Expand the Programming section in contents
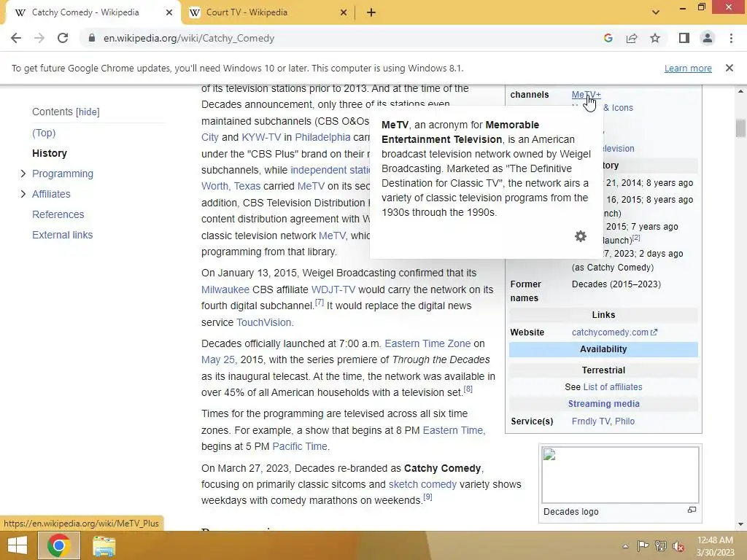The image size is (747, 560). coord(23,174)
